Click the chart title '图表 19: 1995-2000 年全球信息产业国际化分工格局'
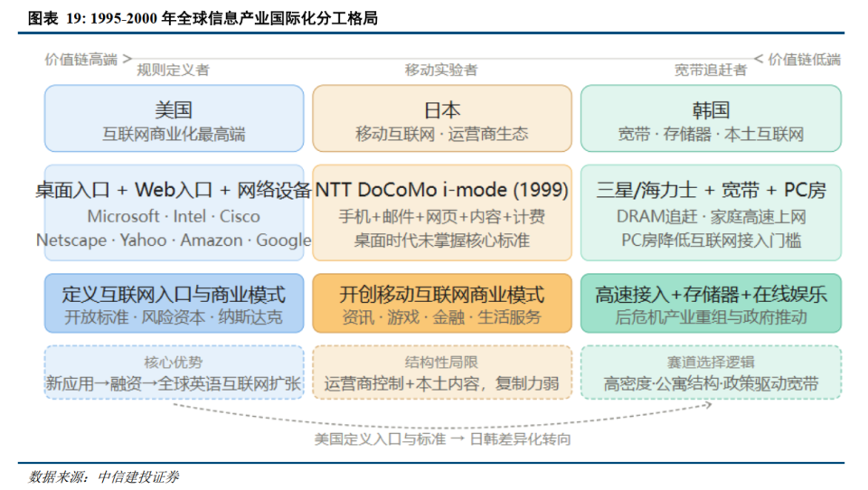This screenshot has width=868, height=490. coord(203,18)
